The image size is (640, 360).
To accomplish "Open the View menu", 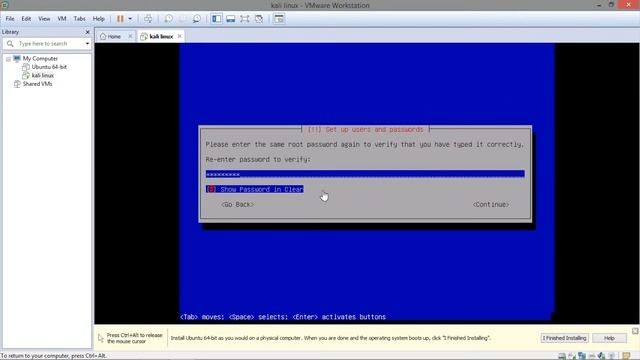I will click(44, 19).
